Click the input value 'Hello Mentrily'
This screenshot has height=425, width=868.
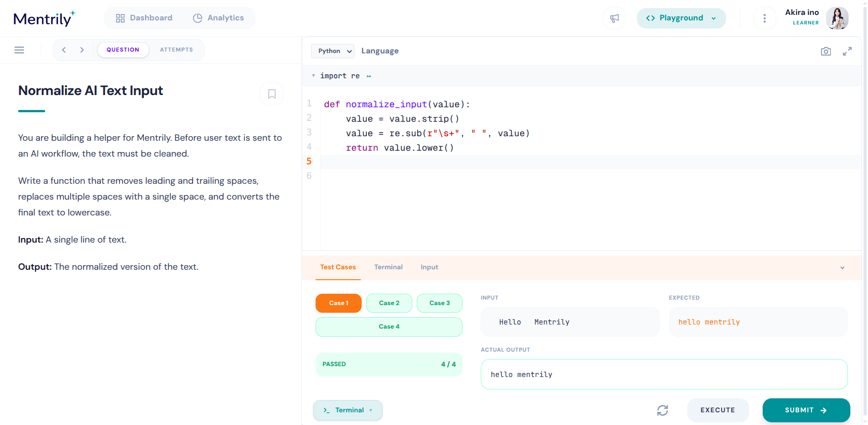pyautogui.click(x=534, y=322)
